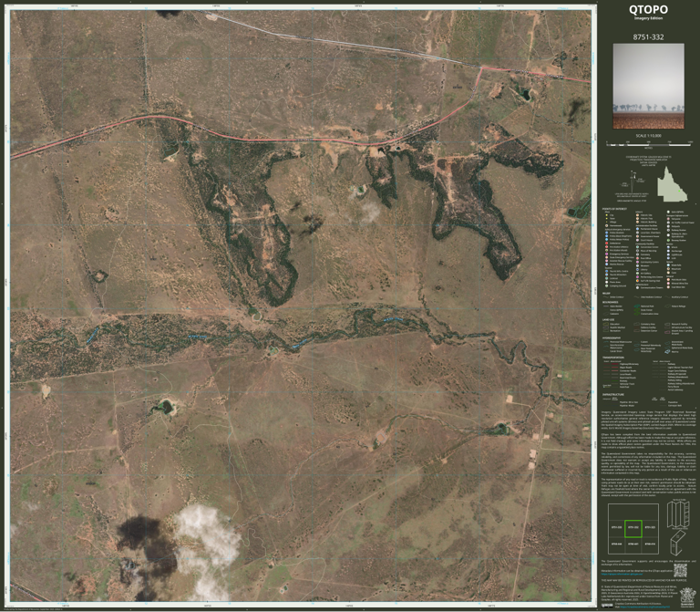Select the green highlighted cell in the sheet index

coord(633,528)
